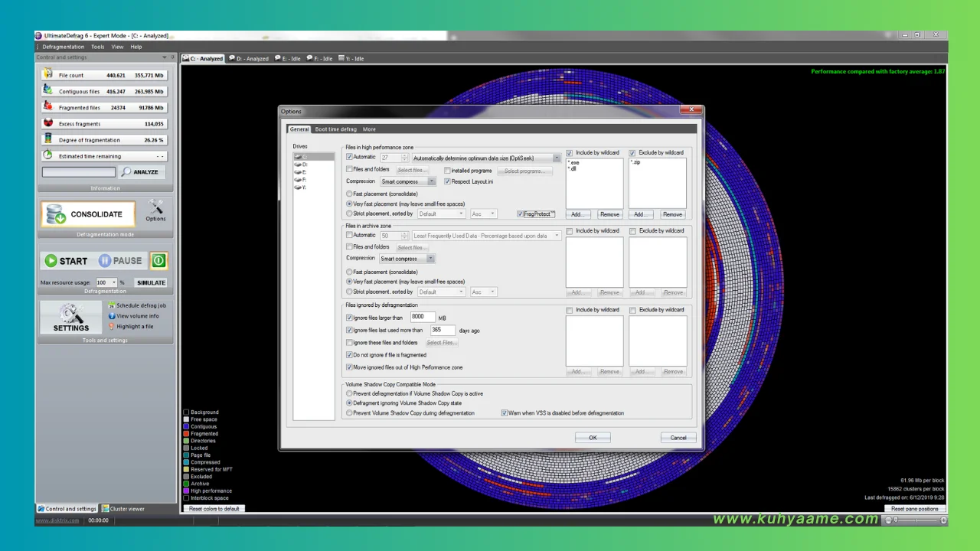The image size is (980, 551).
Task: Click Highlight a file pin icon
Action: click(112, 326)
